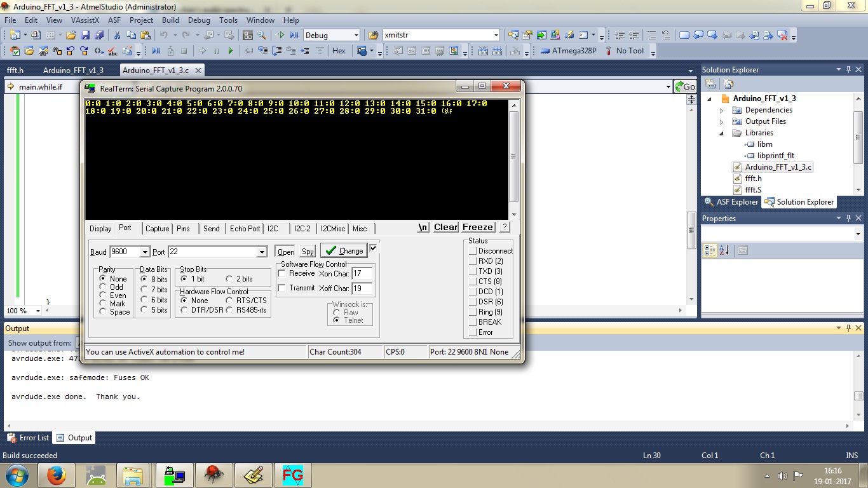Collapse the Libraries node in Solution Explorer
The image size is (868, 488).
click(721, 133)
